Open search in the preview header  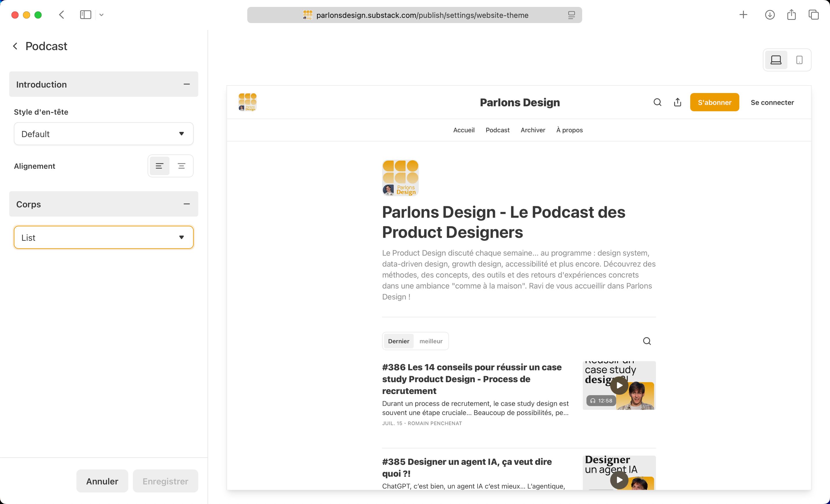click(657, 102)
